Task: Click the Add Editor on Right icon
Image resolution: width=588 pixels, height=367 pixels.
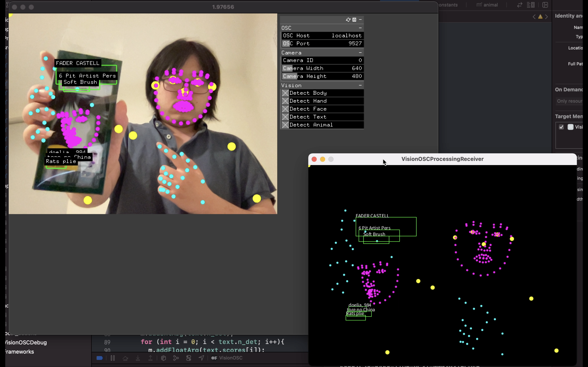Action: (x=545, y=5)
